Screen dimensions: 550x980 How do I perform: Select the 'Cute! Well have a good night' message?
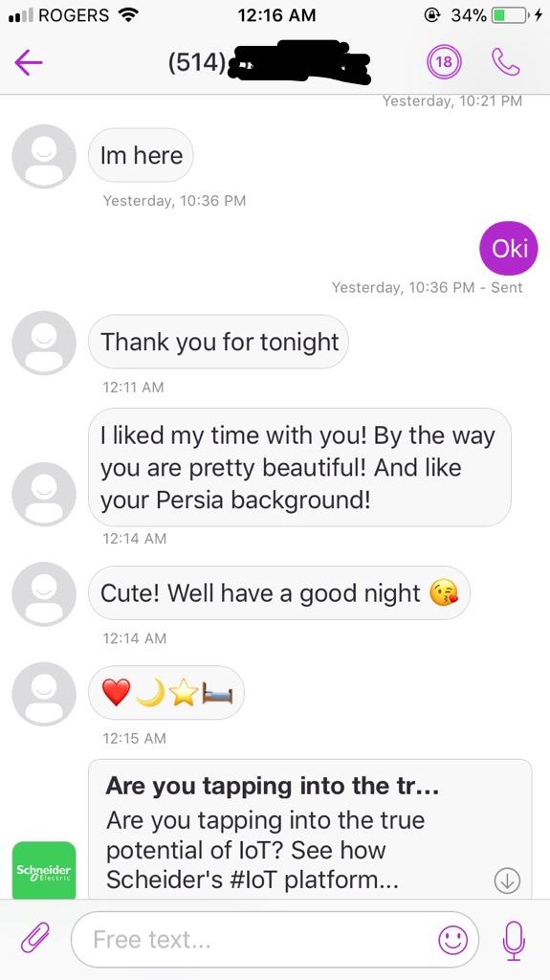click(278, 593)
